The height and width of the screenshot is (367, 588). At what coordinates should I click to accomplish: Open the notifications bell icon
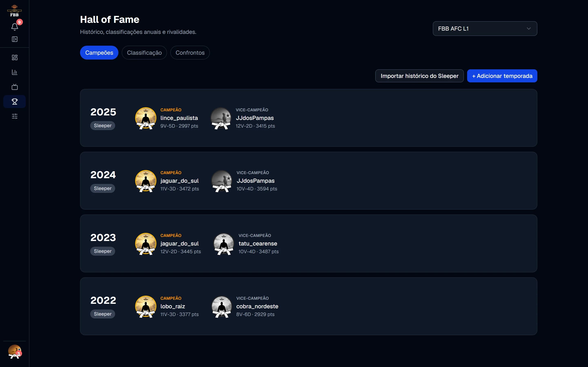tap(14, 27)
